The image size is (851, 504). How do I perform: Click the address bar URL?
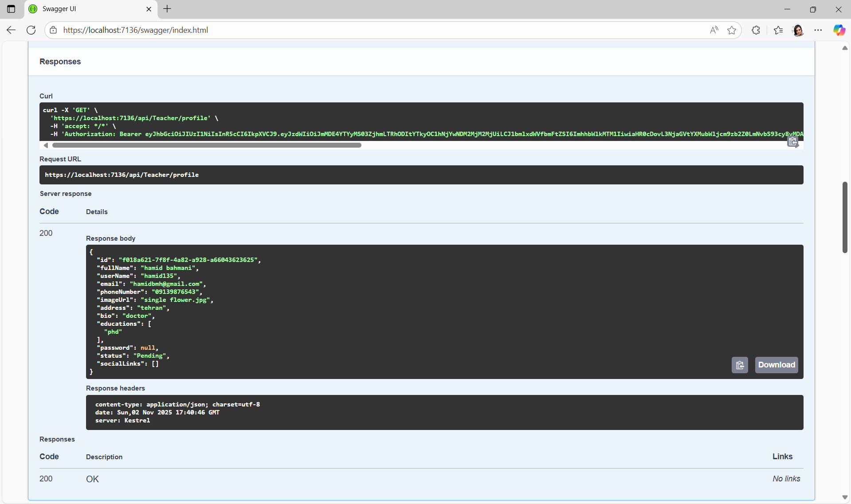tap(135, 30)
